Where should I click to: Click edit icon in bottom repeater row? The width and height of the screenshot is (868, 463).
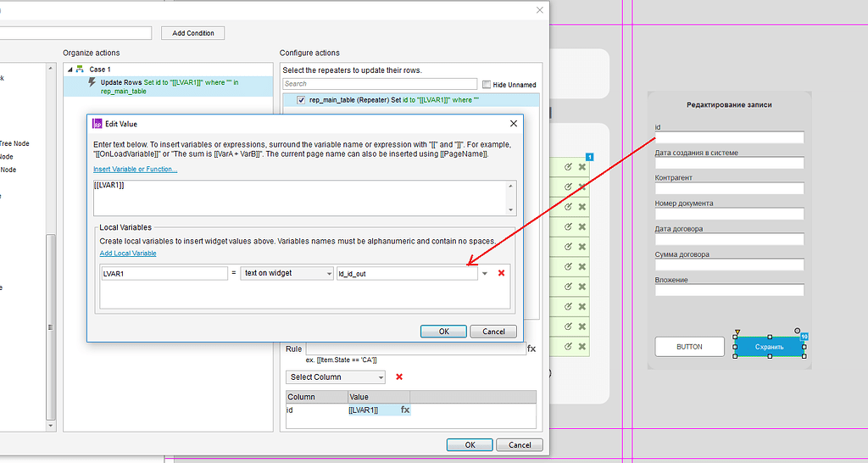(x=568, y=346)
